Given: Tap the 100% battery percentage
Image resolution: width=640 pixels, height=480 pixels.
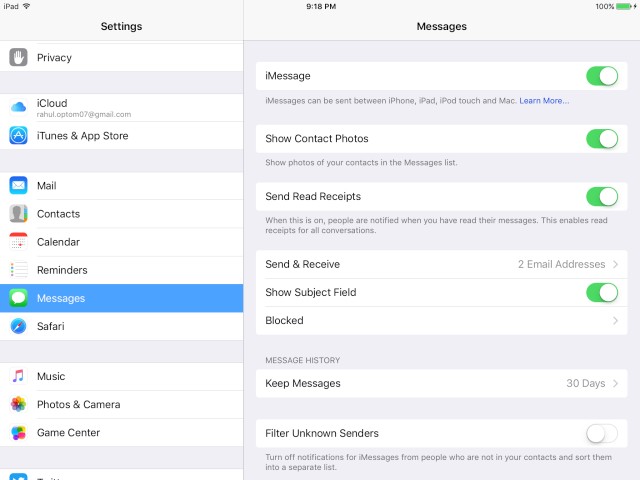Looking at the screenshot, I should click(604, 6).
